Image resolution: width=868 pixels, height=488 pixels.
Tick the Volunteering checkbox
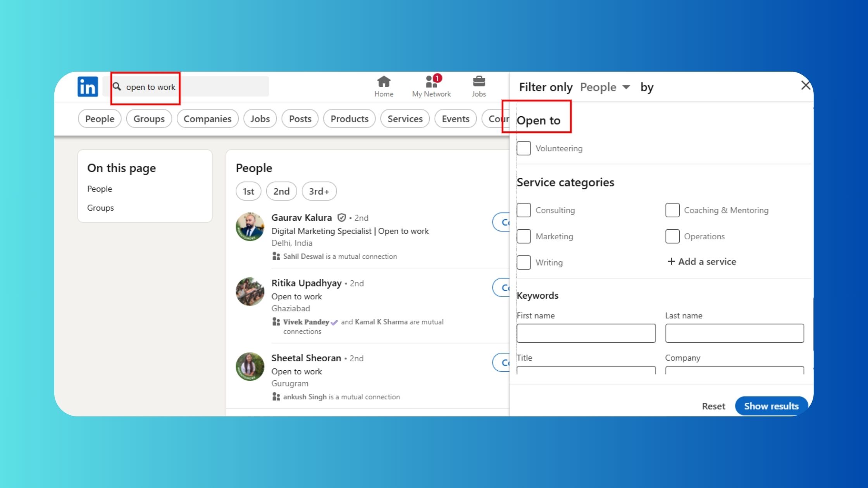(524, 148)
